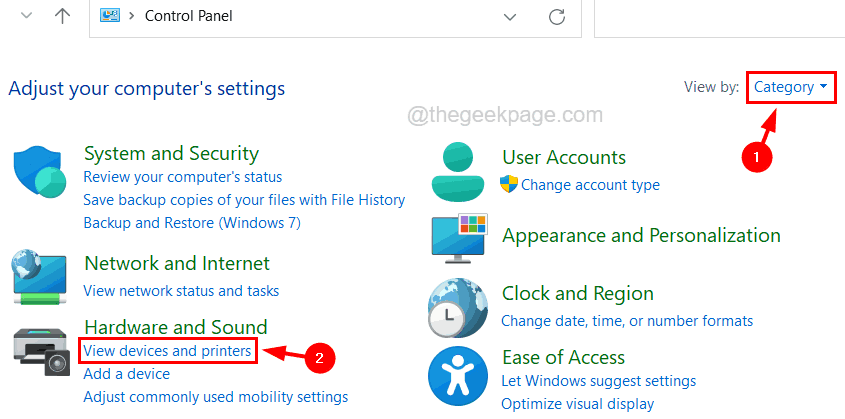Click the Clock and Region globe icon
Image resolution: width=845 pixels, height=419 pixels.
(458, 306)
